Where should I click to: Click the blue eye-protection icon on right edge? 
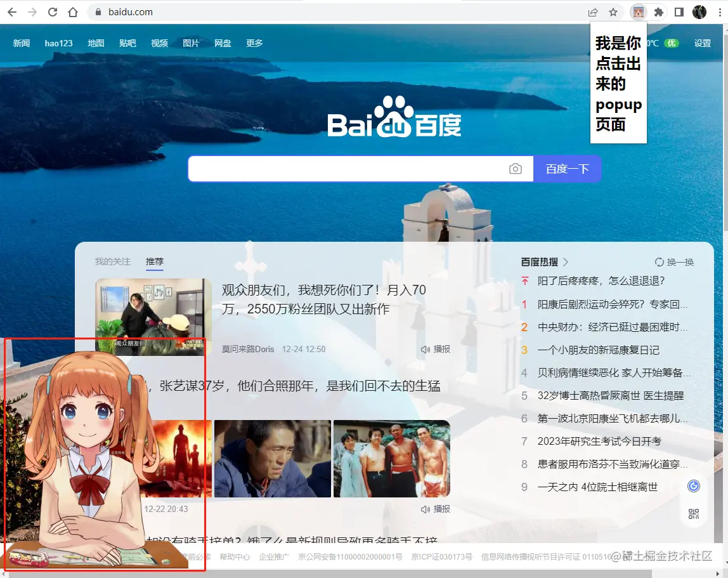694,485
